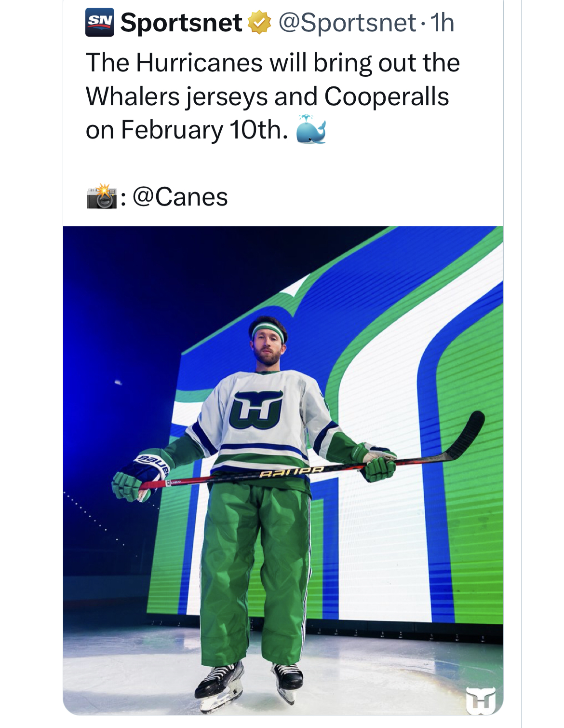Click the February 10th text

tap(204, 130)
